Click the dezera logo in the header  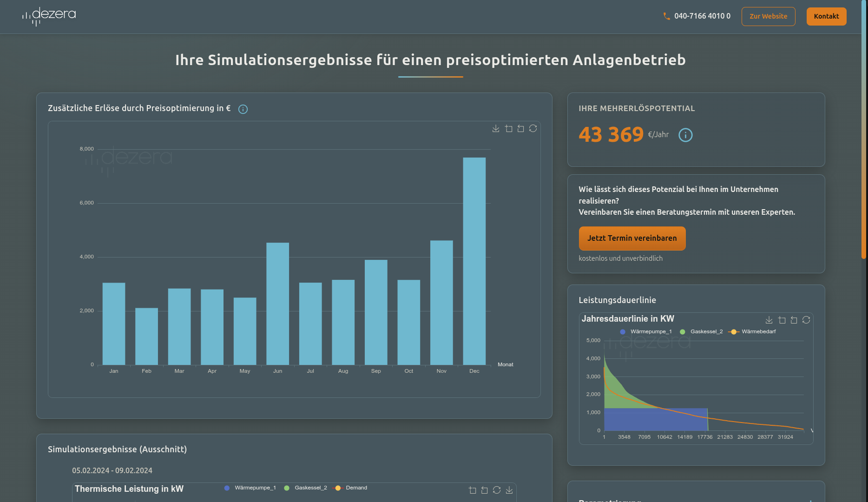(x=49, y=16)
